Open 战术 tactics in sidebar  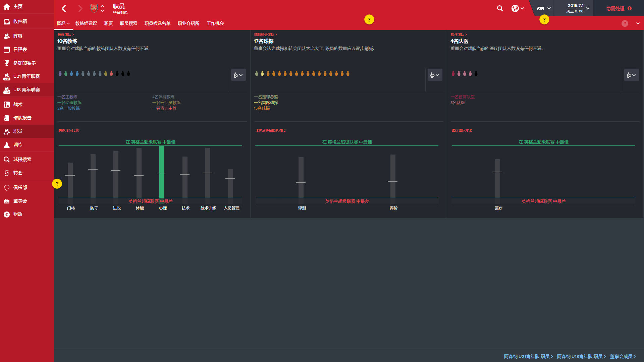(x=18, y=105)
